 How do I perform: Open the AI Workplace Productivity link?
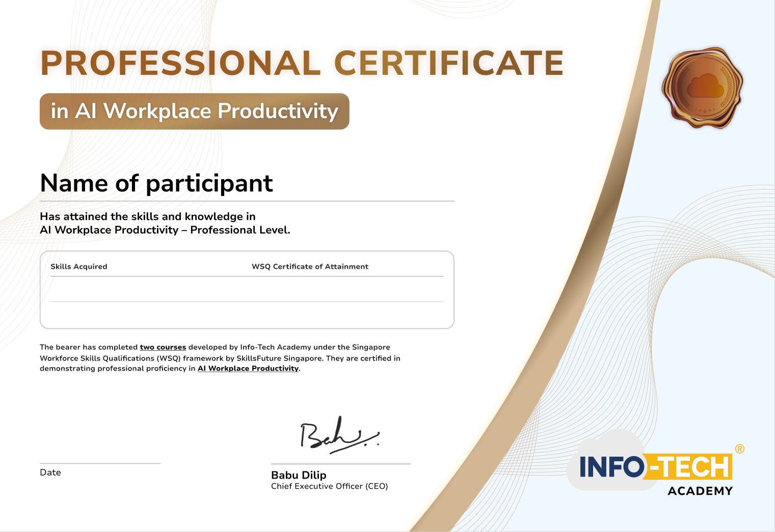coord(248,368)
